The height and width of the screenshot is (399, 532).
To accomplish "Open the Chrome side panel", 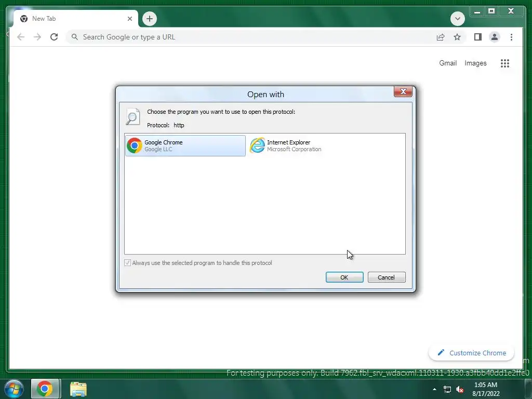I will pos(478,37).
